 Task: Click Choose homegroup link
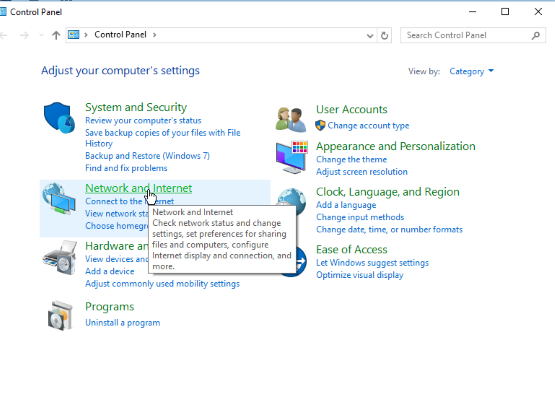pos(117,226)
